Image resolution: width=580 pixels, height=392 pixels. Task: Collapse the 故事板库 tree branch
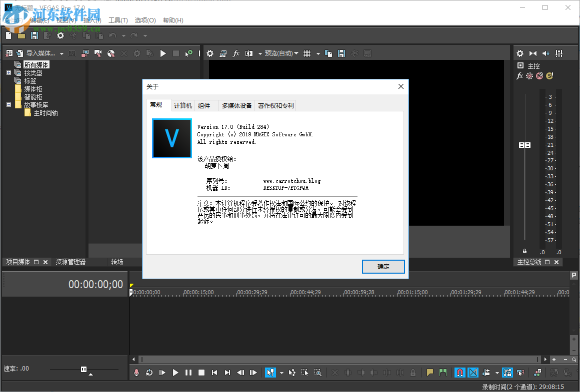click(8, 104)
